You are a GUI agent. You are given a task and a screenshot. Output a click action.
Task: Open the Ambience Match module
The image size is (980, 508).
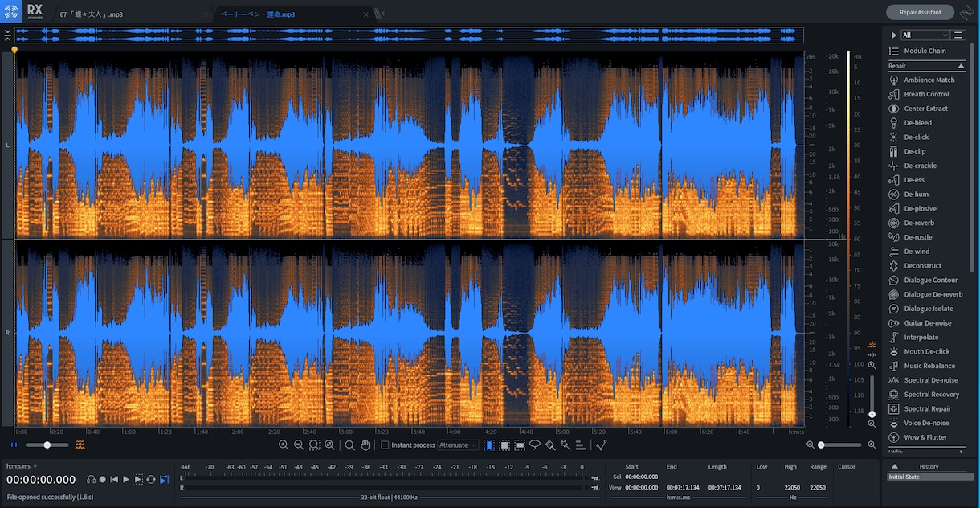click(x=929, y=80)
